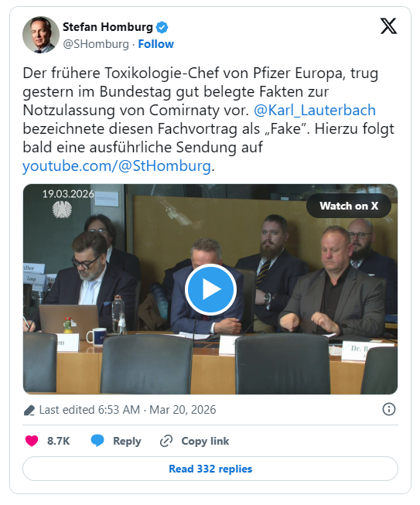The width and height of the screenshot is (420, 505).
Task: Click Read 332 replies button
Action: coord(210,469)
